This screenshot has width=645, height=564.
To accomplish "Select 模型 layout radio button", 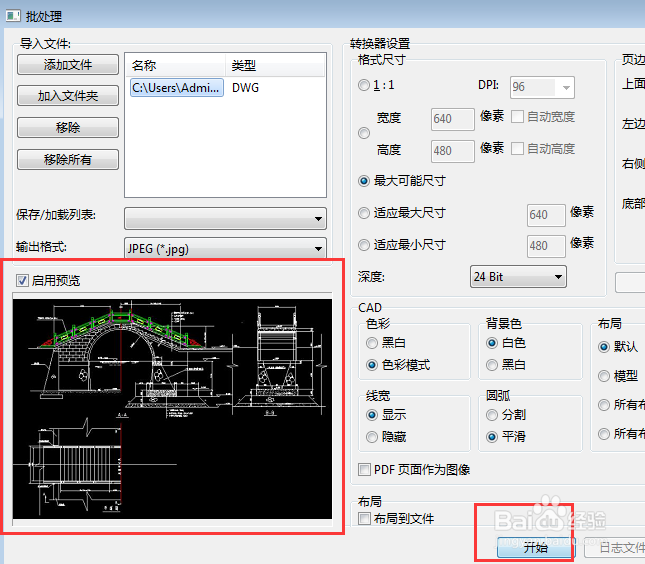I will (604, 376).
